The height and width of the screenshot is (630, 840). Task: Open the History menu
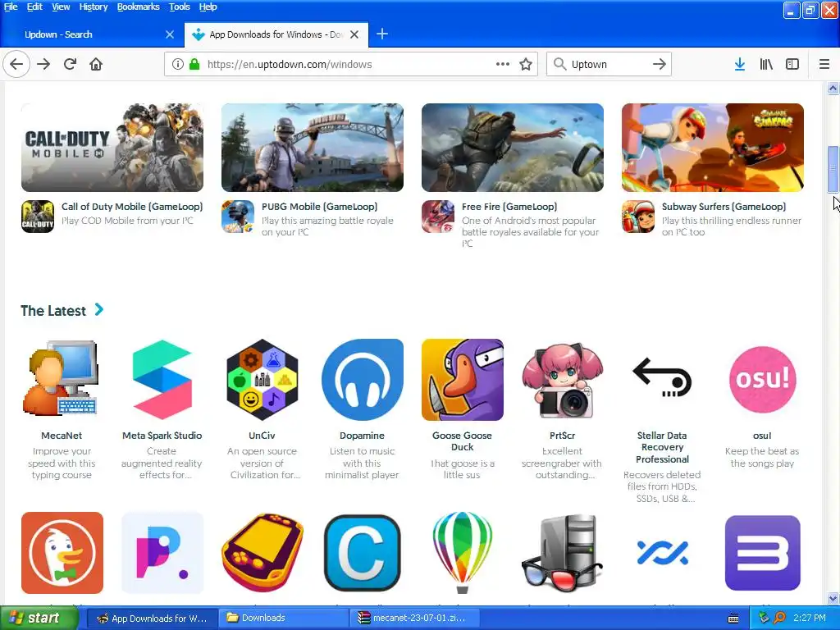pos(94,7)
